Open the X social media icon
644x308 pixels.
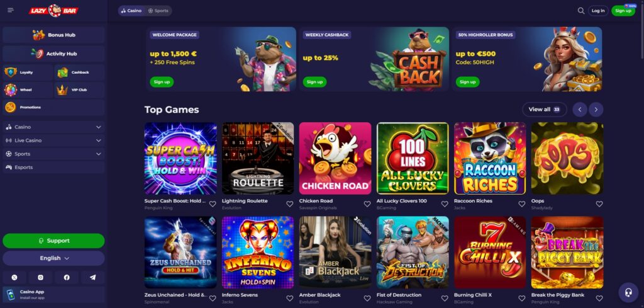click(14, 278)
